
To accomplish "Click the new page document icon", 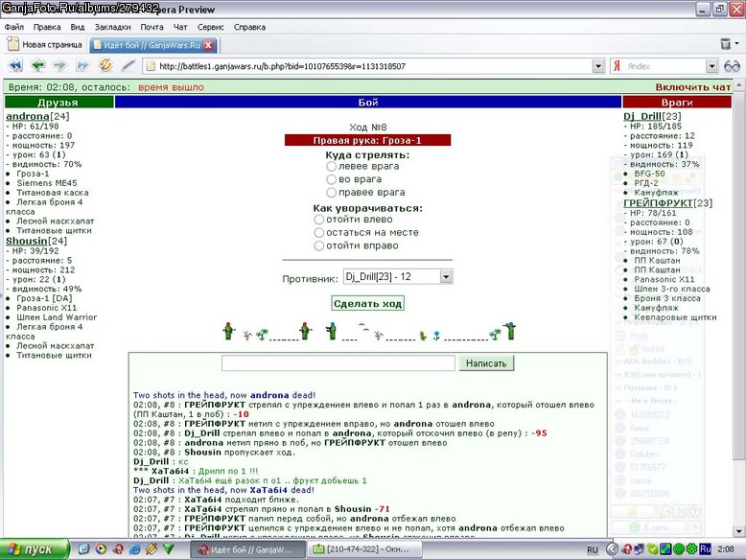I will coord(13,44).
